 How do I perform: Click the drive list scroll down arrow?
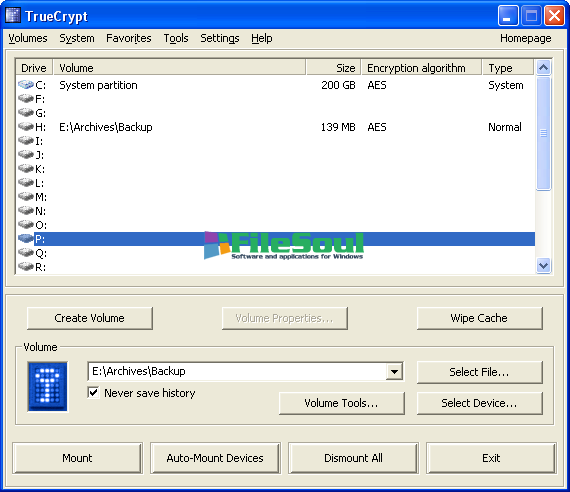tap(543, 265)
